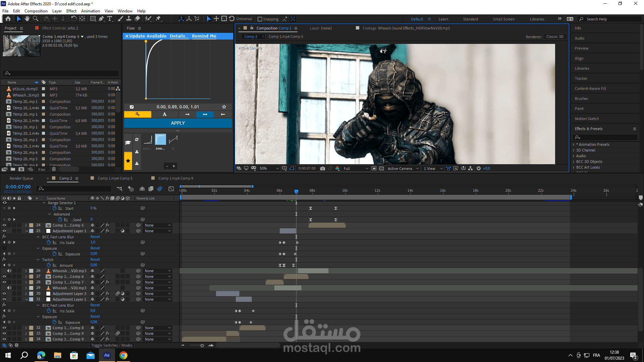Select the Type tool
644x362 pixels.
pos(110,19)
